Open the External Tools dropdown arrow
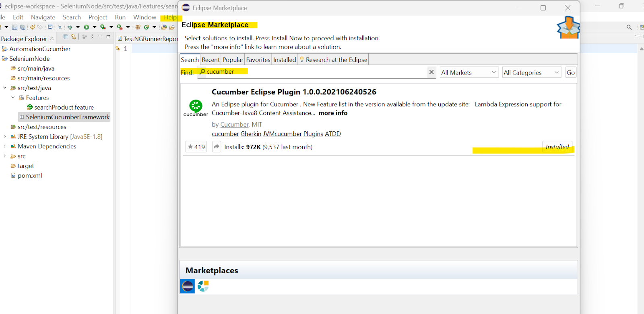 click(128, 27)
